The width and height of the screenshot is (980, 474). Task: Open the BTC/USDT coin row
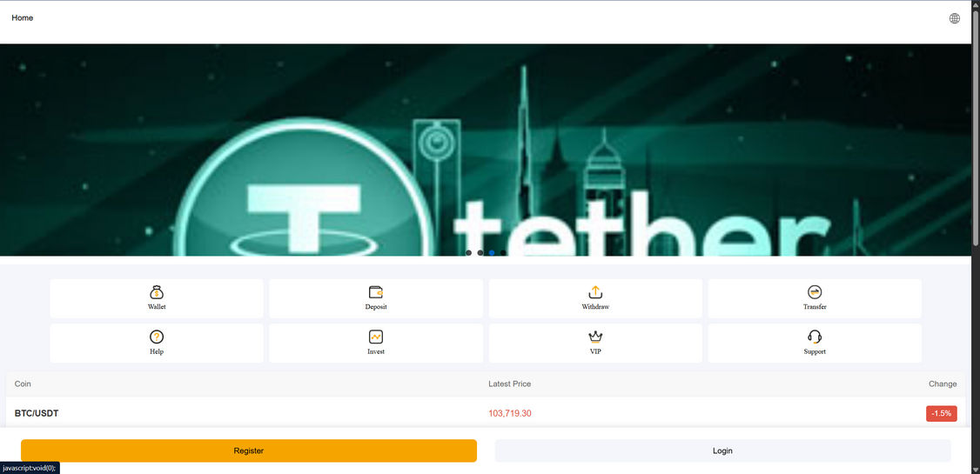(x=486, y=413)
